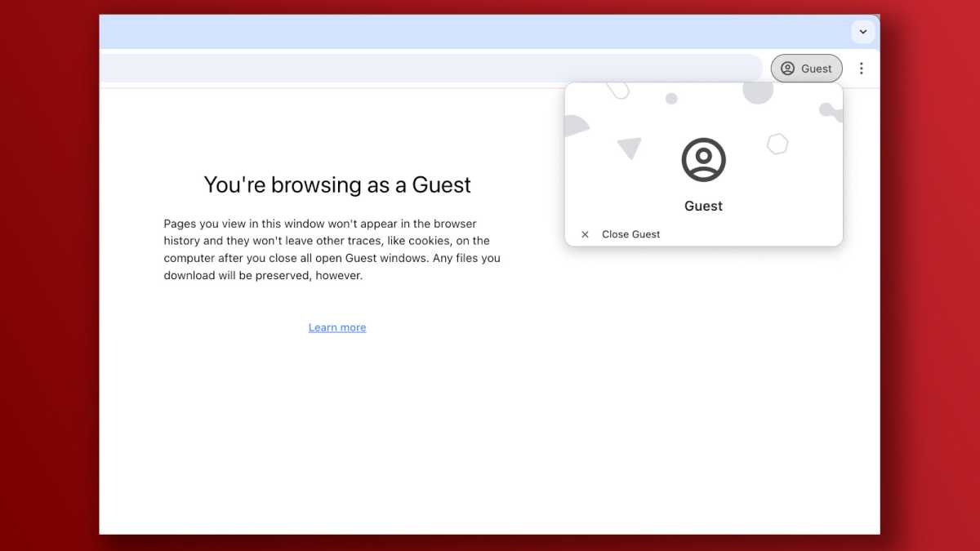Toggle the profile popup open with the Guest chip
This screenshot has height=551, width=980.
(807, 68)
